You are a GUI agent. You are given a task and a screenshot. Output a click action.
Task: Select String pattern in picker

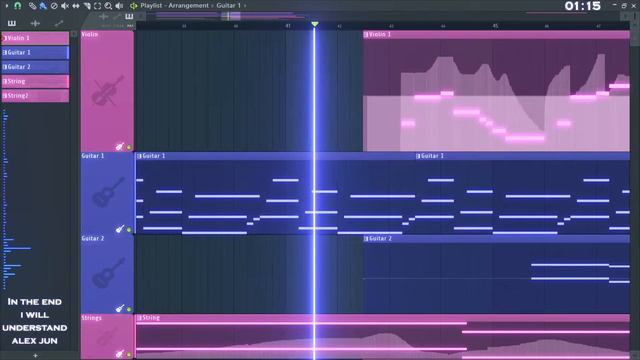36,82
